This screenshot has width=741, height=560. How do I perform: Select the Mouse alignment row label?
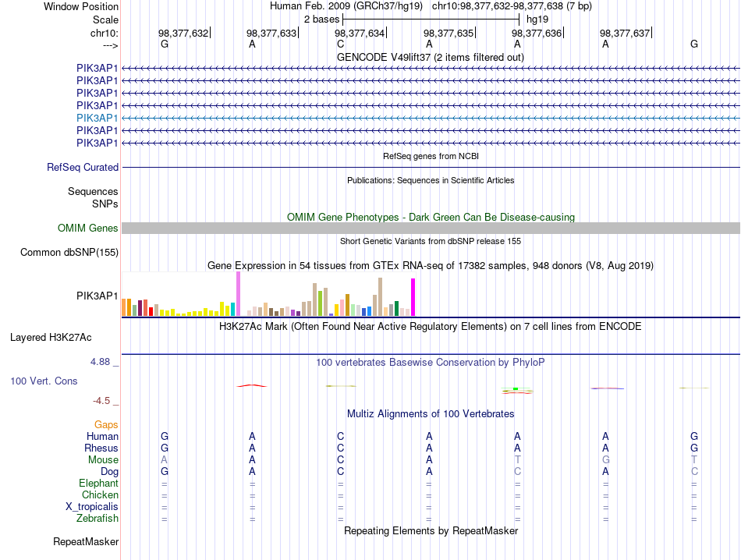[x=103, y=460]
